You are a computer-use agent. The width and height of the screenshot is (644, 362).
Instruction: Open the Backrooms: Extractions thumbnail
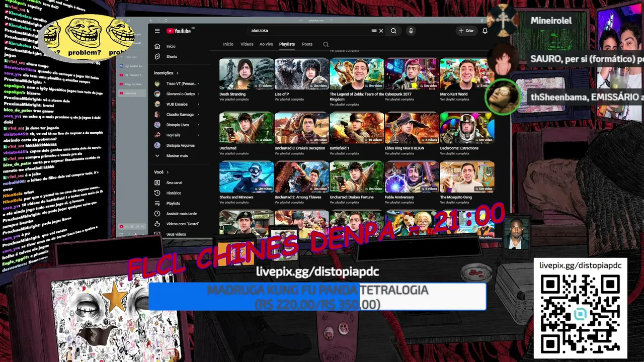pos(467,128)
